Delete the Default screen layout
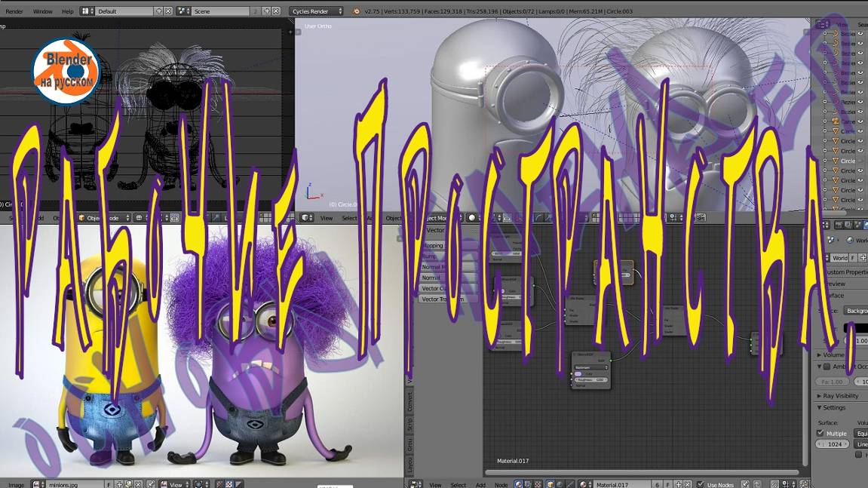The image size is (868, 488). click(x=168, y=11)
